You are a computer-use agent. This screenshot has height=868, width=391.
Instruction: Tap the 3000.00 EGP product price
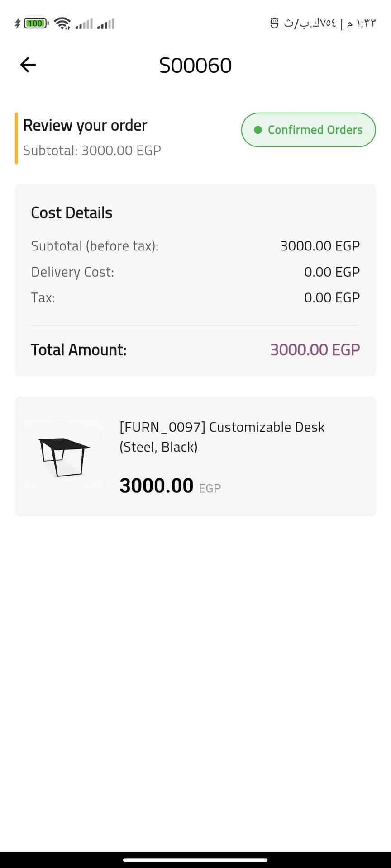(170, 486)
